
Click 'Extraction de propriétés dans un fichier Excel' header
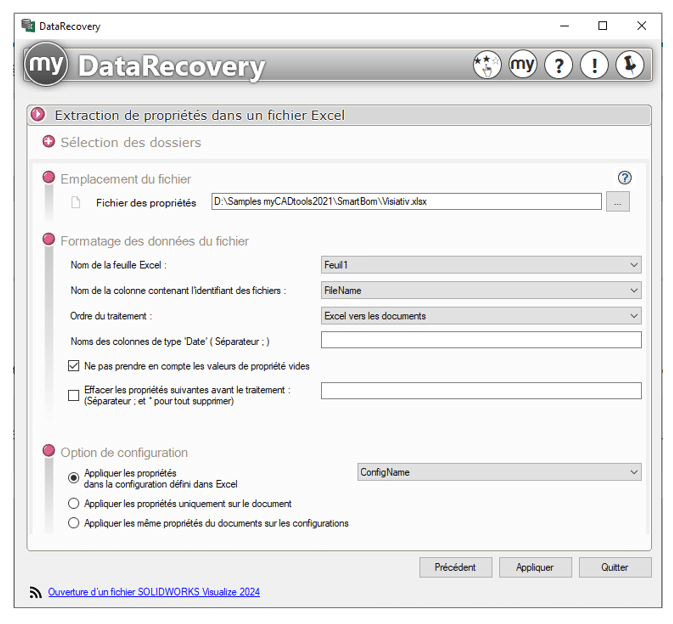pyautogui.click(x=339, y=115)
